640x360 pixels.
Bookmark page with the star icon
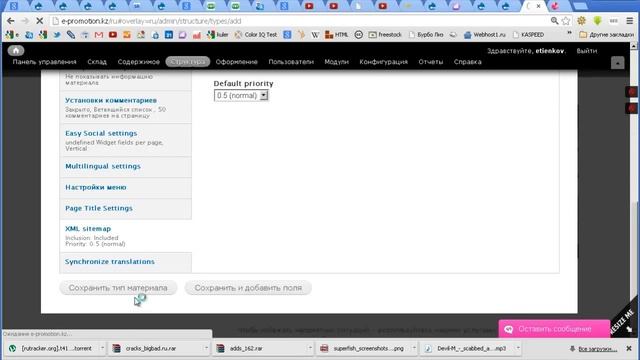[566, 21]
